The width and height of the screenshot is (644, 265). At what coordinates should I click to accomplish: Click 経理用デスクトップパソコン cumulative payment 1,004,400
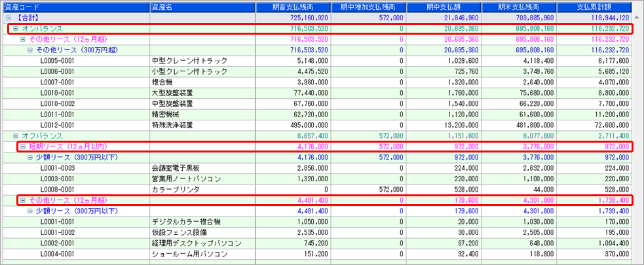click(615, 243)
